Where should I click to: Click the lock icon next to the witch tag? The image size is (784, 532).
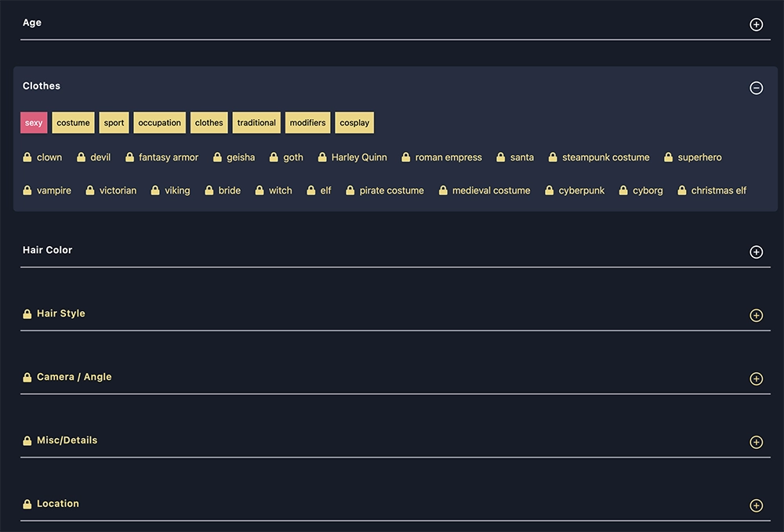[258, 190]
